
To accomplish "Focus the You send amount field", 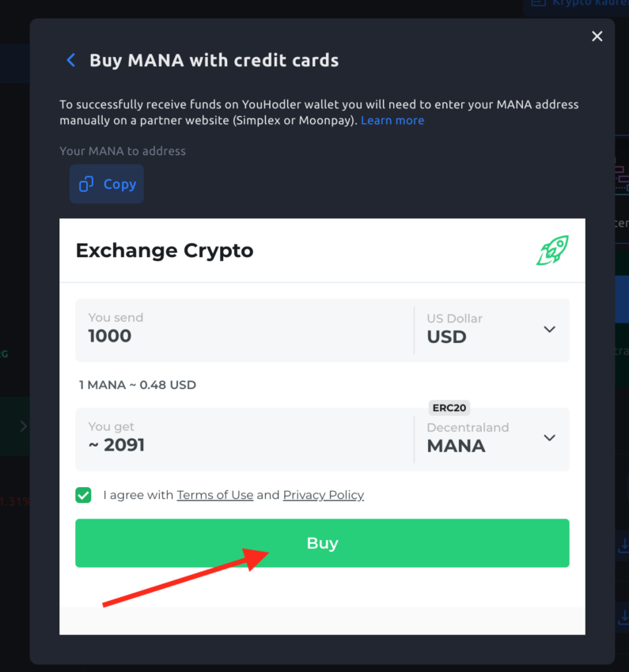I will 244,330.
